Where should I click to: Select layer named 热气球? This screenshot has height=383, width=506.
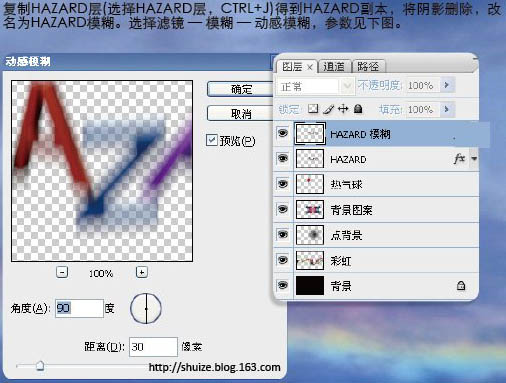(346, 184)
